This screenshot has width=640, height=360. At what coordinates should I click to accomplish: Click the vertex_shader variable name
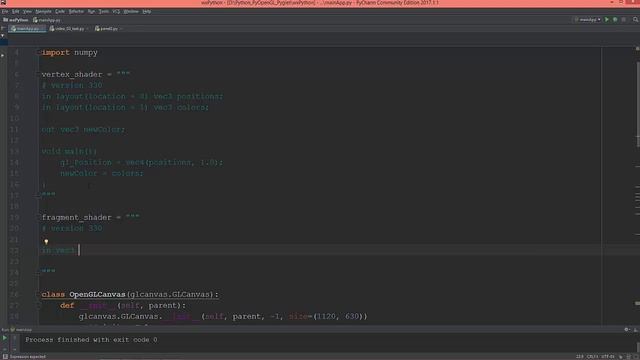(x=72, y=75)
